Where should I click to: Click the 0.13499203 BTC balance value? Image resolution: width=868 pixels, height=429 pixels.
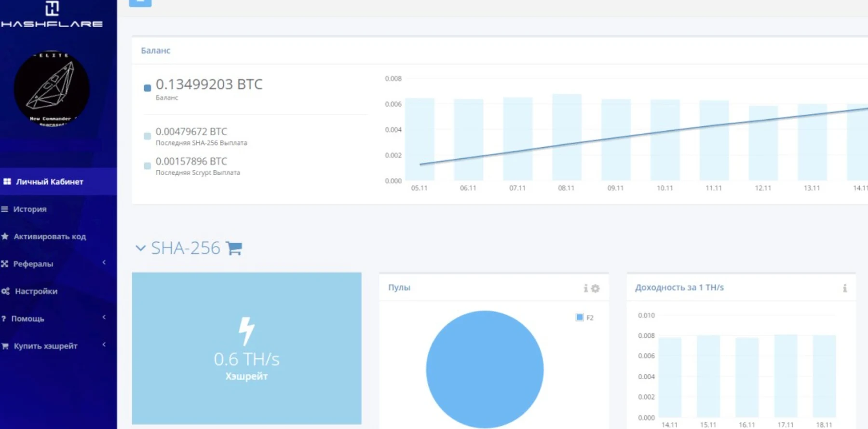click(209, 84)
